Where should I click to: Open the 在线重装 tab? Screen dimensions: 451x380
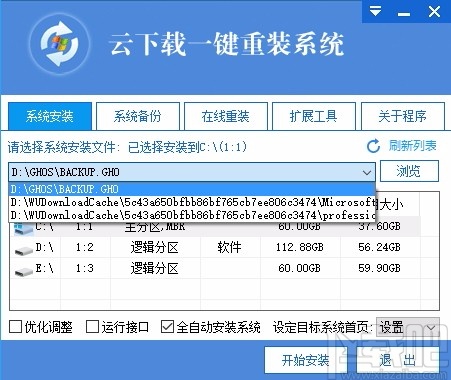coord(226,116)
